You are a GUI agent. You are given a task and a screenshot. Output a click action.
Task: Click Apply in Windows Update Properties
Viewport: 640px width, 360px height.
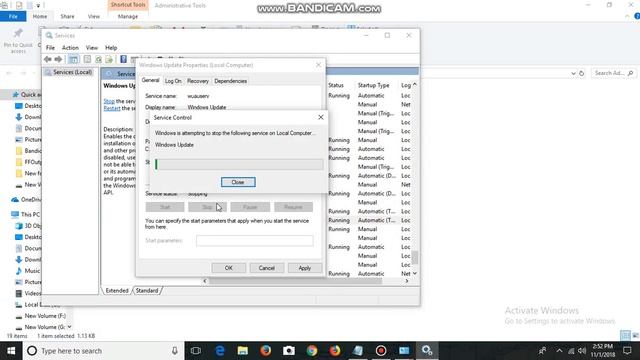click(x=304, y=268)
